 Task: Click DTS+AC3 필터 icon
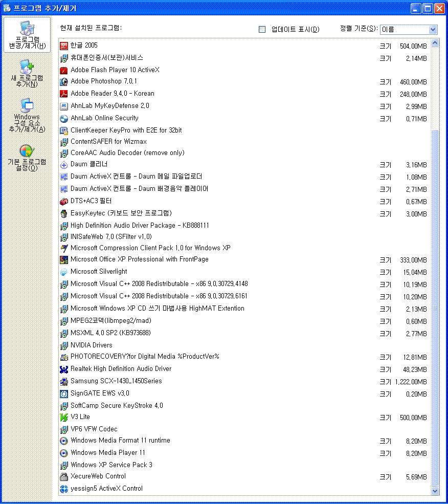point(64,201)
